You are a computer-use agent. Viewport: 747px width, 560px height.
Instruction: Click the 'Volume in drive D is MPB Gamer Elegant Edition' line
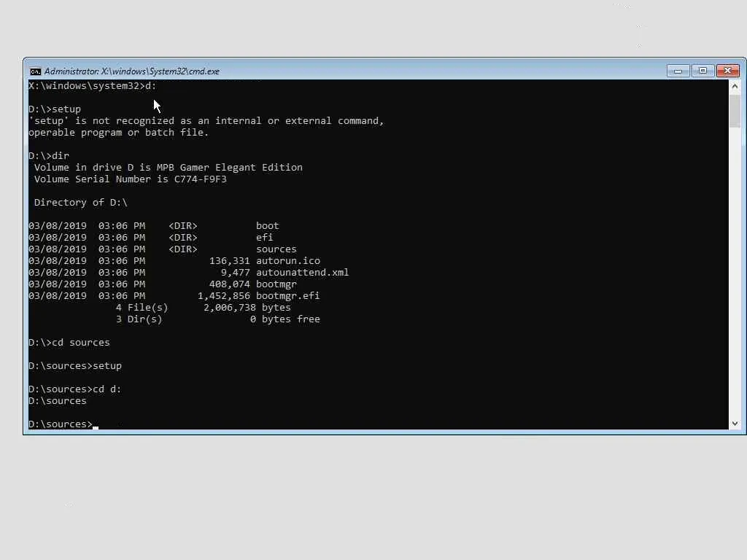[169, 168]
